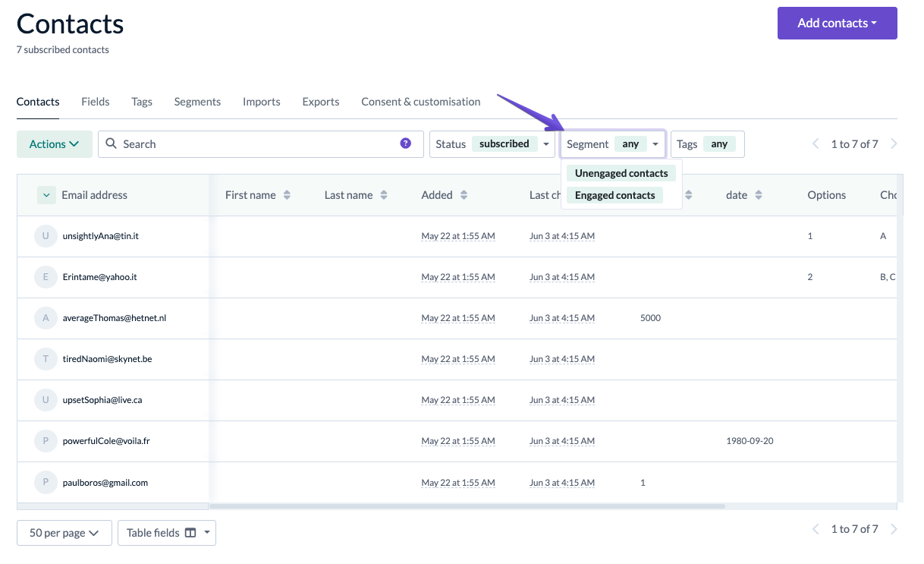Open contact upsetSophia@live.ca
This screenshot has width=924, height=564.
102,400
